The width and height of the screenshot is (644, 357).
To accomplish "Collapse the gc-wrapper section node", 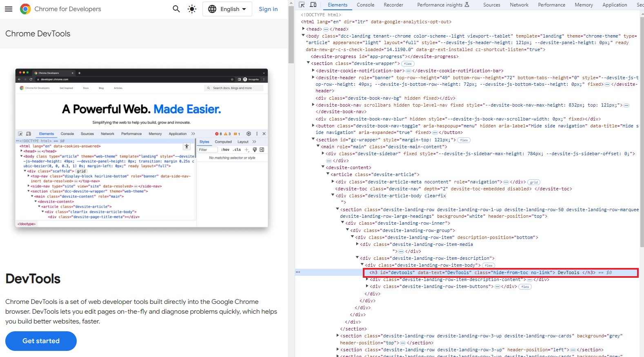I will click(313, 139).
